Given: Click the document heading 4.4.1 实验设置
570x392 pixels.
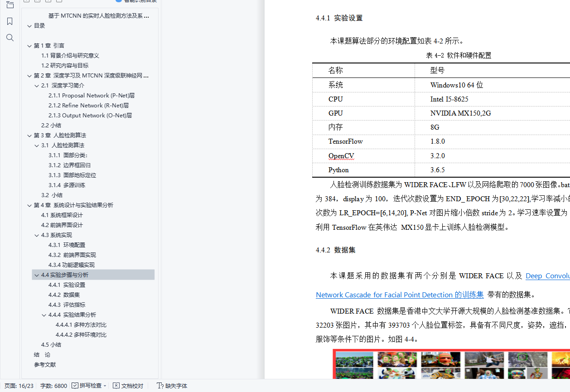Looking at the screenshot, I should pyautogui.click(x=339, y=18).
